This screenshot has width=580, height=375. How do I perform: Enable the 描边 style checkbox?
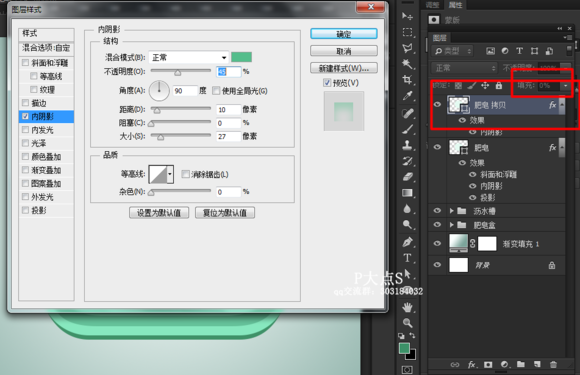point(25,102)
